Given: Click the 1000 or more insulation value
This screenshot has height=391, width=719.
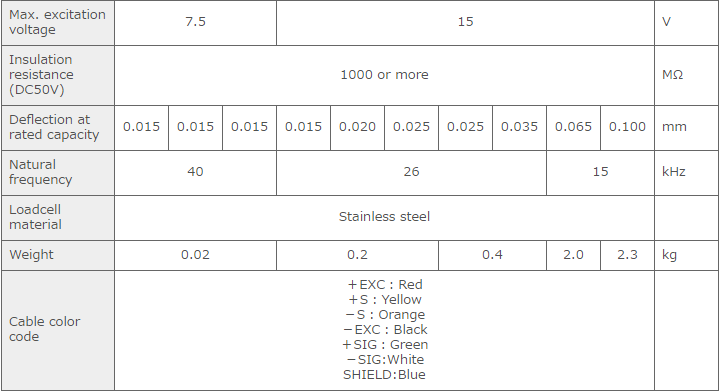Looking at the screenshot, I should click(x=384, y=75).
